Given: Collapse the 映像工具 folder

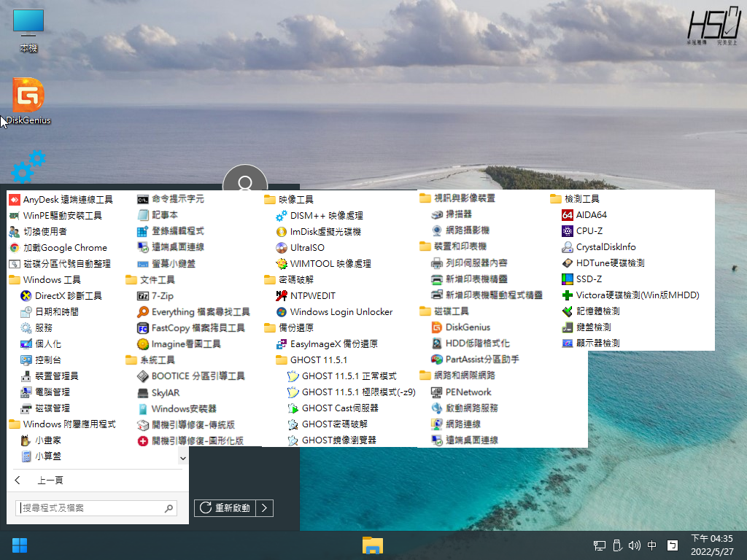Looking at the screenshot, I should [289, 200].
